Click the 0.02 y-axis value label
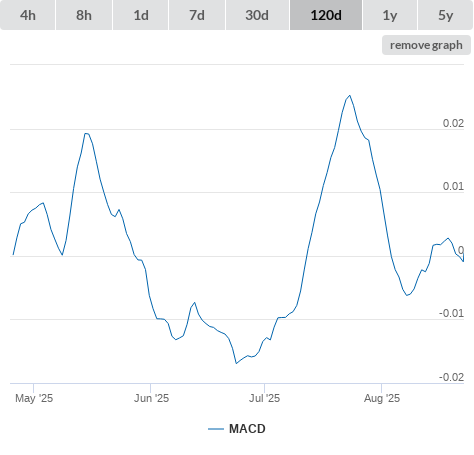 [x=453, y=123]
